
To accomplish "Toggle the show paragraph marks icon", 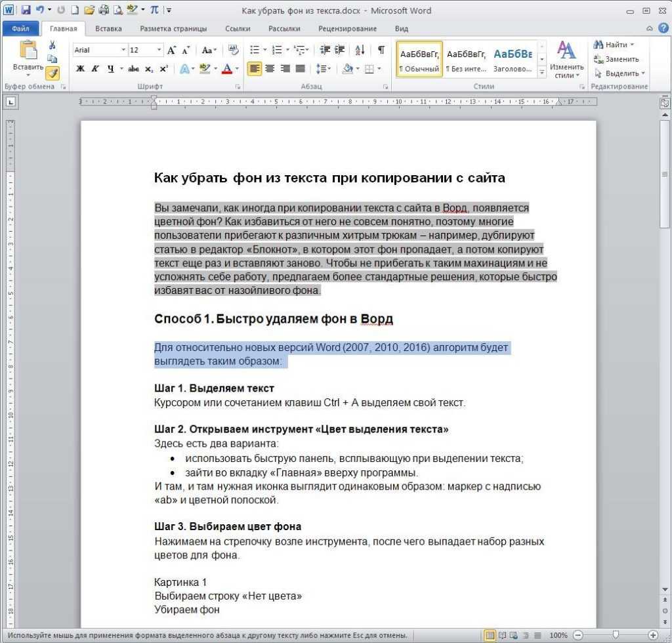I will [381, 50].
